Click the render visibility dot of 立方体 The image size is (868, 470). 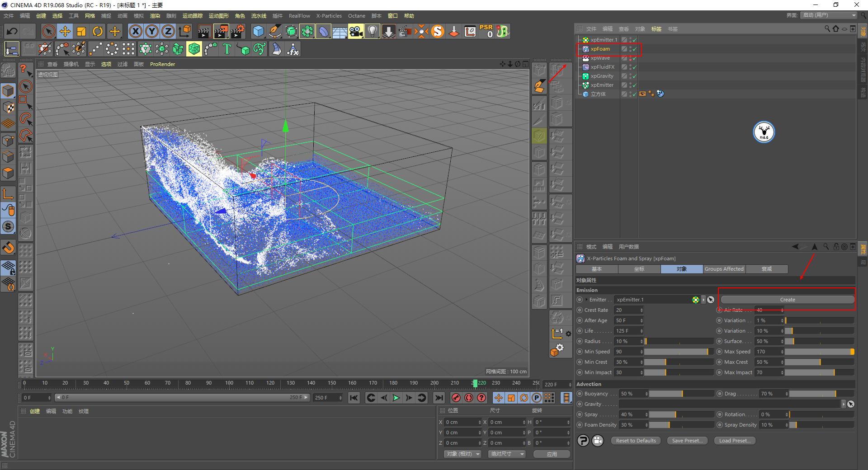[630, 95]
